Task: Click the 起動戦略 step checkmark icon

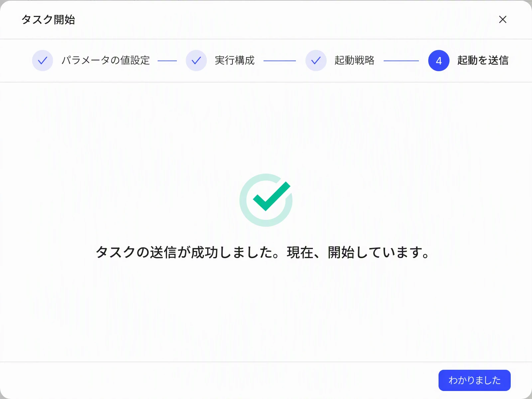Action: 316,61
